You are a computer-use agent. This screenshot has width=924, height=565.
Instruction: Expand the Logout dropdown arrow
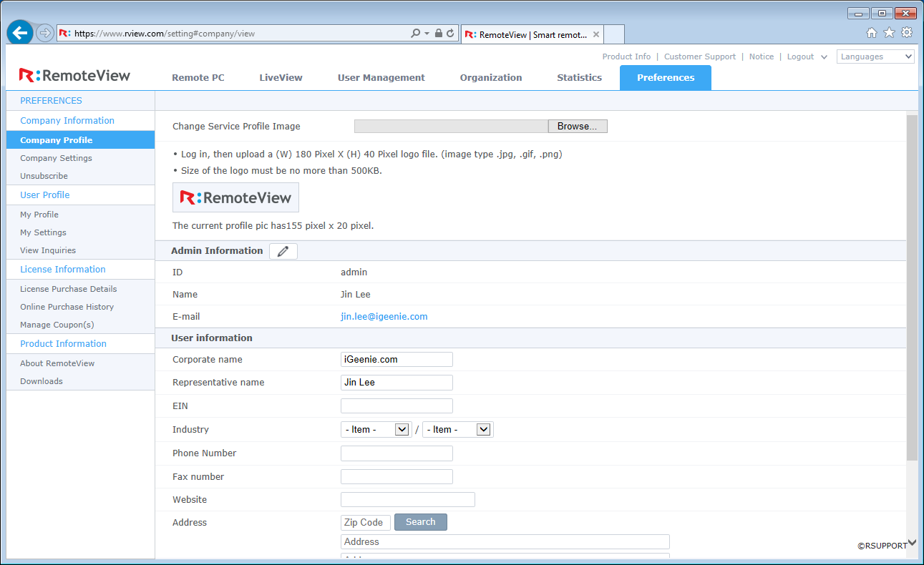824,56
